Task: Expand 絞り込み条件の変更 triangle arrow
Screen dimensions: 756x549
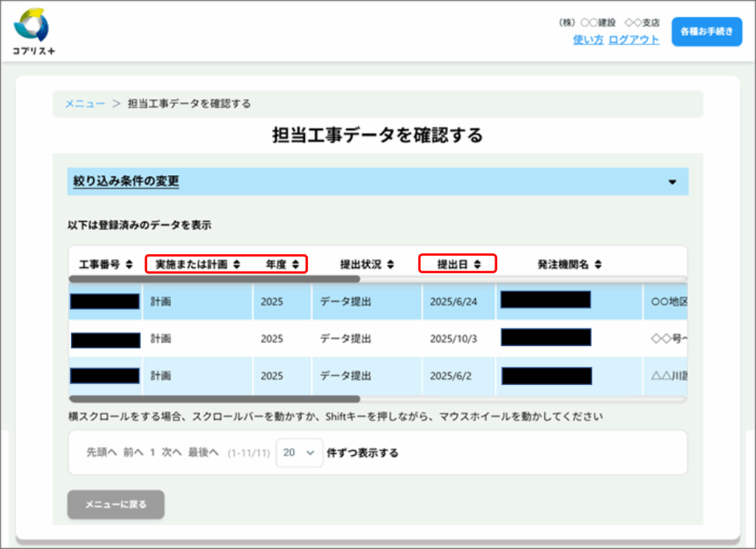Action: [672, 182]
